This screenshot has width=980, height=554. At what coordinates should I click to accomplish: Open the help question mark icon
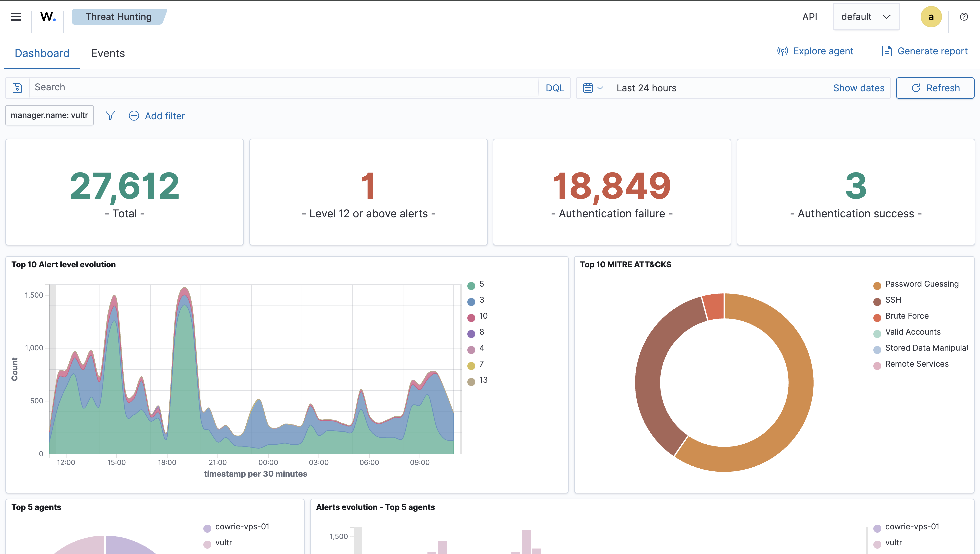pos(964,17)
